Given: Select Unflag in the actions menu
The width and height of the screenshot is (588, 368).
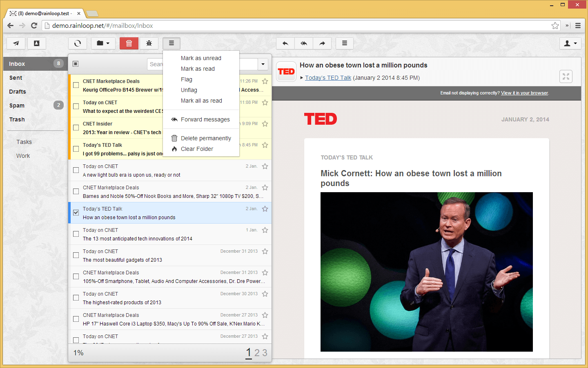Looking at the screenshot, I should [x=201, y=90].
